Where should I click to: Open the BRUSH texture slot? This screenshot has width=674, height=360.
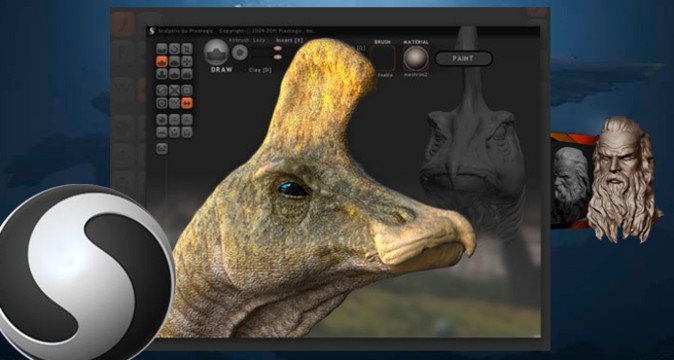pyautogui.click(x=383, y=58)
